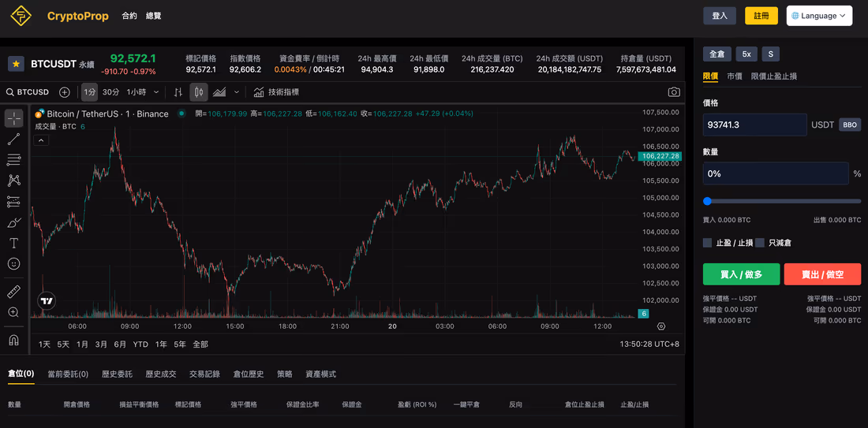
Task: Click the CryptoProp logo icon
Action: [x=21, y=16]
